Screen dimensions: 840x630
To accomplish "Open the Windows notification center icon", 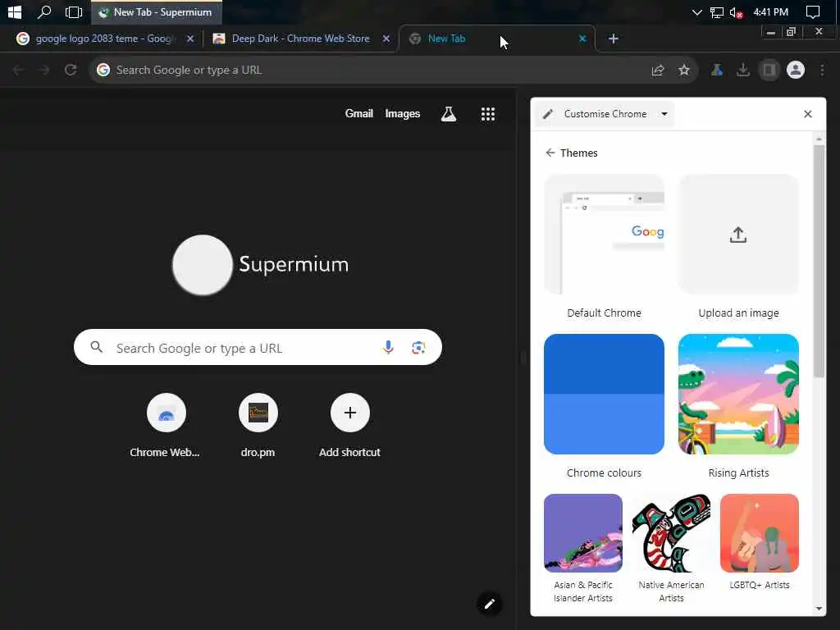I will (x=813, y=11).
